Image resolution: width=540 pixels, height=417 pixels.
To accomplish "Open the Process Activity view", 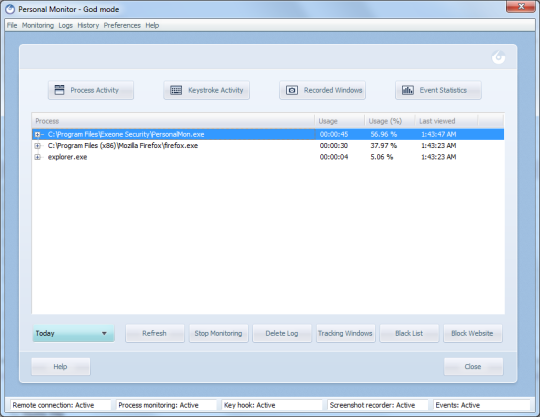I will (91, 90).
